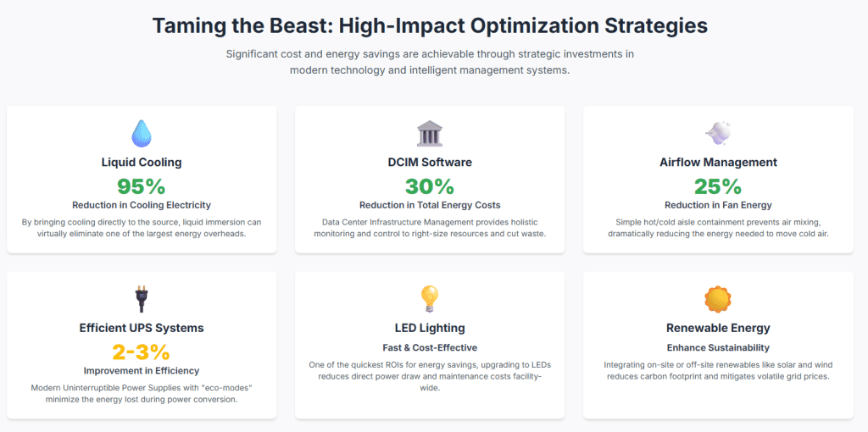This screenshot has width=868, height=432.
Task: Click the Enhance Sustainability subtitle
Action: click(x=718, y=347)
